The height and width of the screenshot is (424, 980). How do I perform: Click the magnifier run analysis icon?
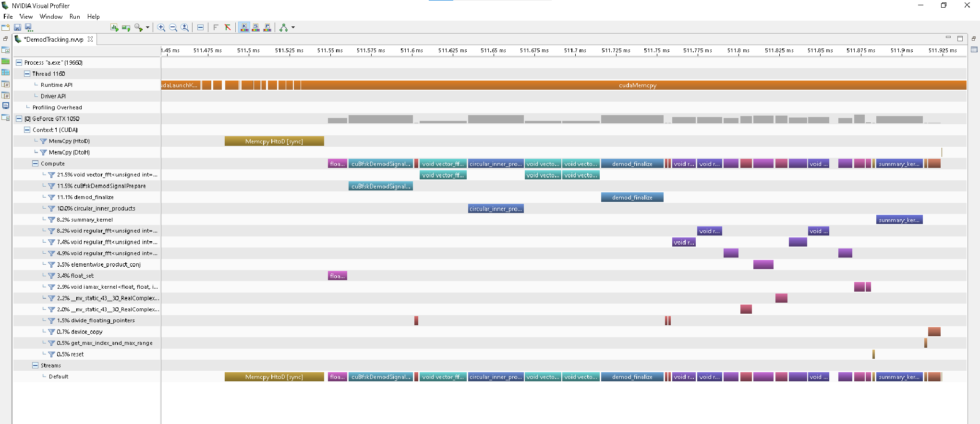(138, 27)
